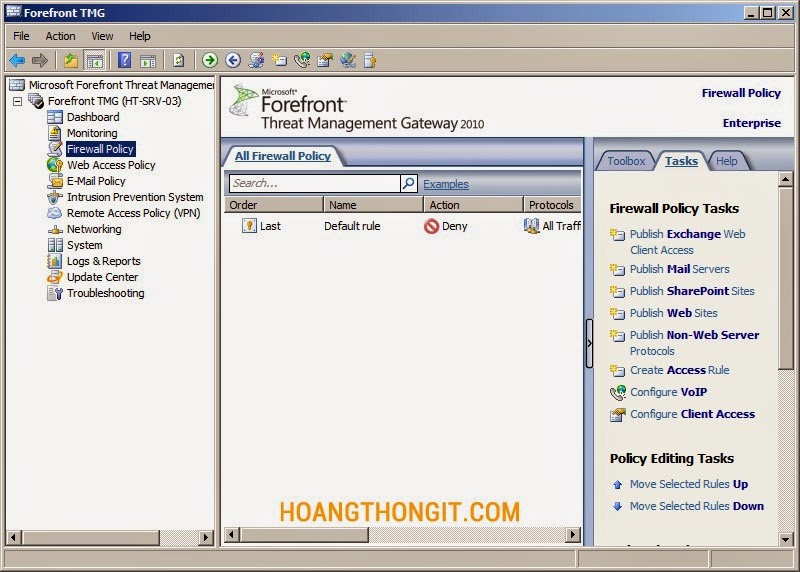This screenshot has width=800, height=572.
Task: Click Publish SharePoint Sites task
Action: [x=692, y=291]
